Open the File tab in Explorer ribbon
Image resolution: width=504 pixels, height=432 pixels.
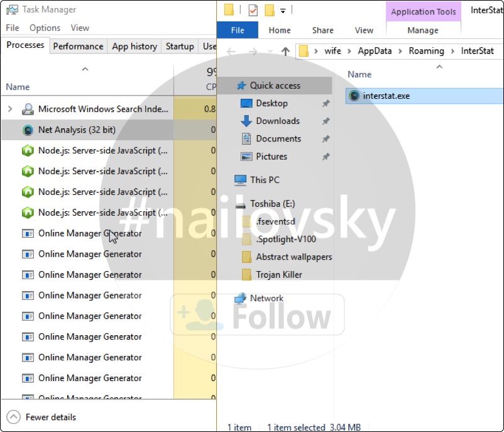point(238,30)
